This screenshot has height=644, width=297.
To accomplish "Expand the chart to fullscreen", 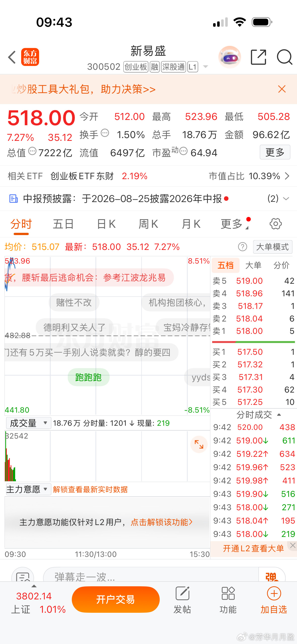I will click(199, 444).
